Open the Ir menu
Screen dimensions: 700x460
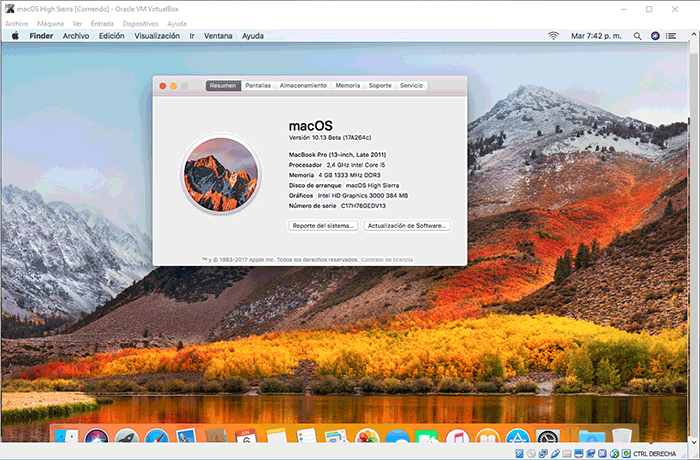(192, 36)
